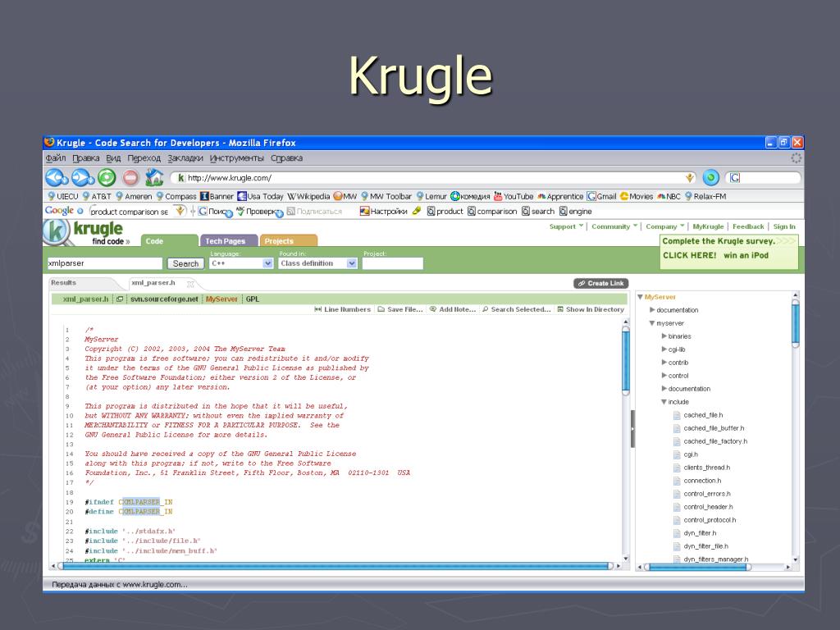The height and width of the screenshot is (630, 840).
Task: Close the xml_parser.h tab with X
Action: coord(190,285)
